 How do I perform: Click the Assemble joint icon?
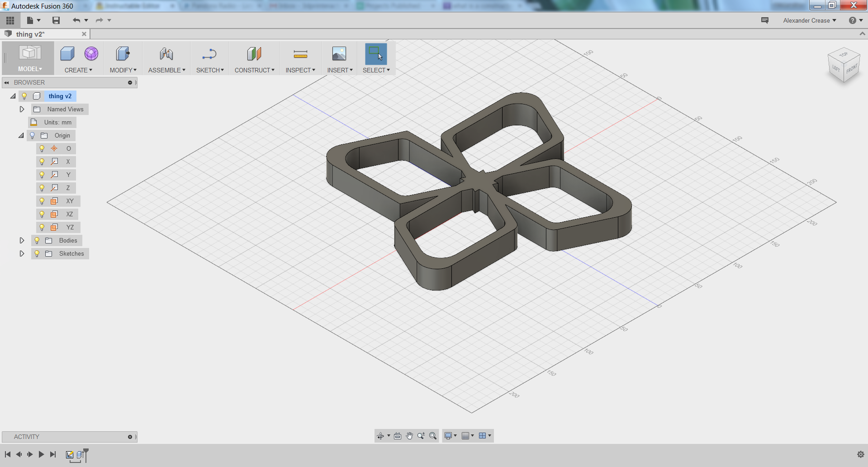point(166,53)
